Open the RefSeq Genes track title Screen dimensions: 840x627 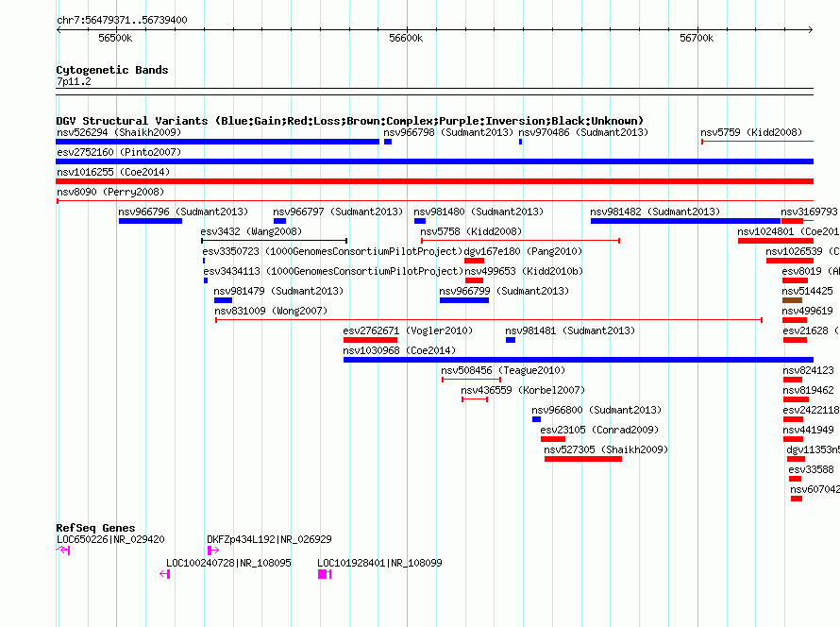[95, 528]
